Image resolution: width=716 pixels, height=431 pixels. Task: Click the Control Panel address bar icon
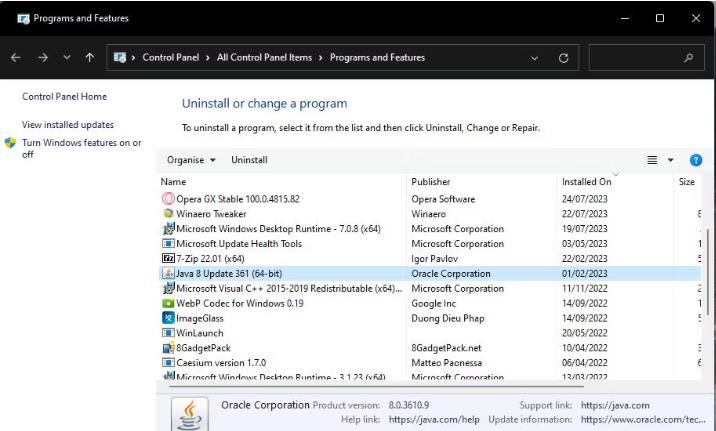pyautogui.click(x=120, y=58)
